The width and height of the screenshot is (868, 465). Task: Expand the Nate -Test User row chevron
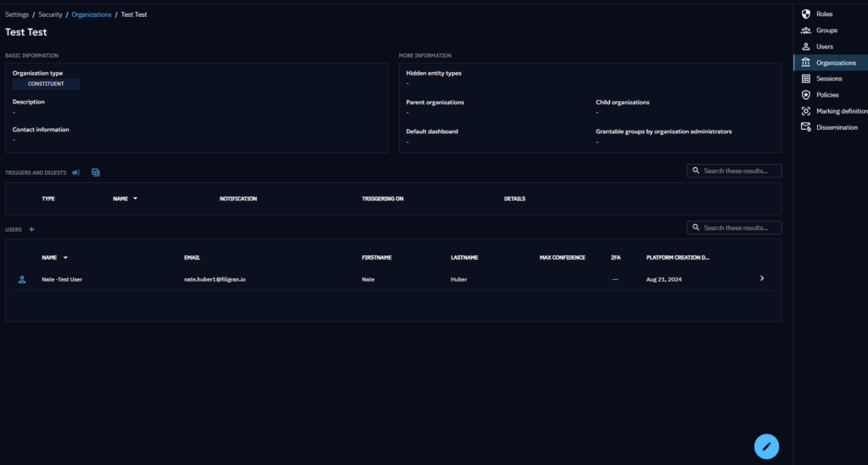pyautogui.click(x=761, y=278)
